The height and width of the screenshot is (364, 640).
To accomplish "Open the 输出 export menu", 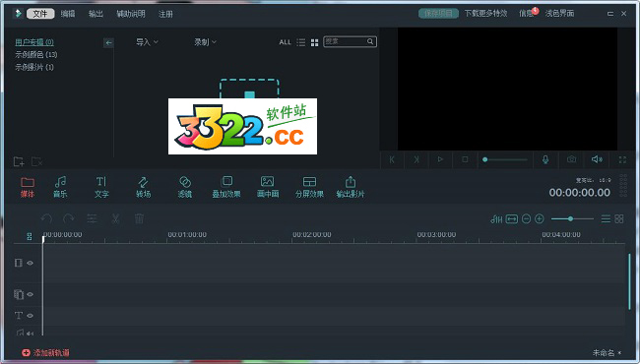I will pyautogui.click(x=96, y=14).
